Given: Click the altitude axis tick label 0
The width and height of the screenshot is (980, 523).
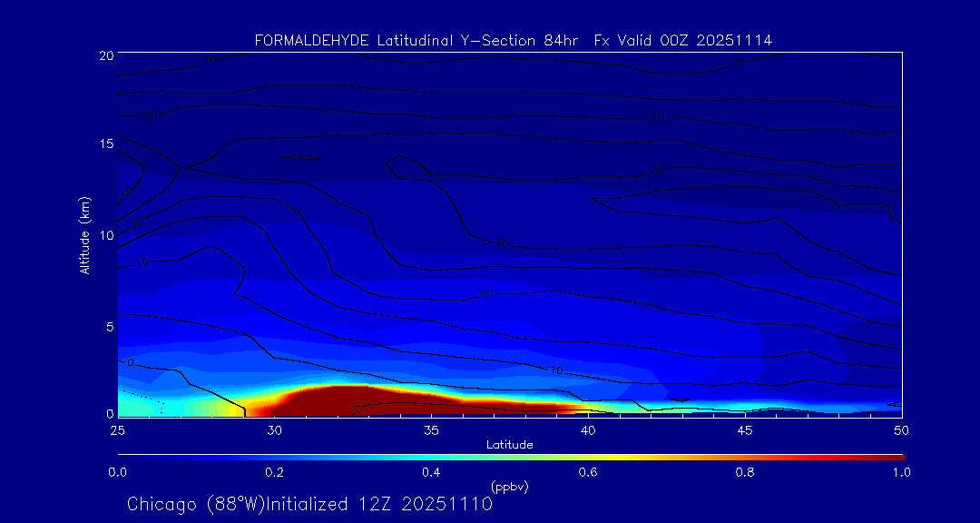Looking at the screenshot, I should (x=110, y=413).
